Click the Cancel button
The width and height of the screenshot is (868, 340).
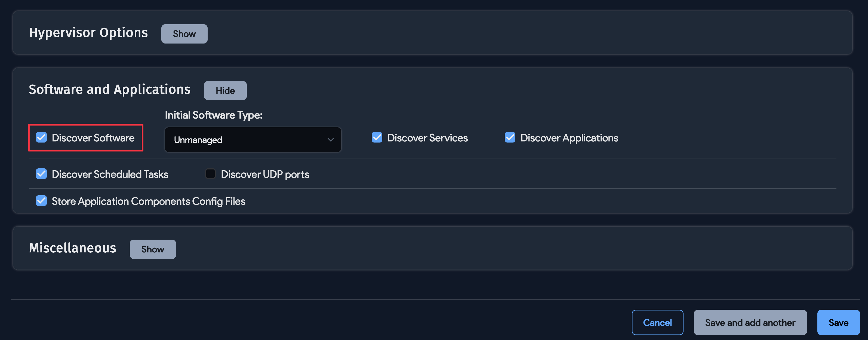coord(657,323)
